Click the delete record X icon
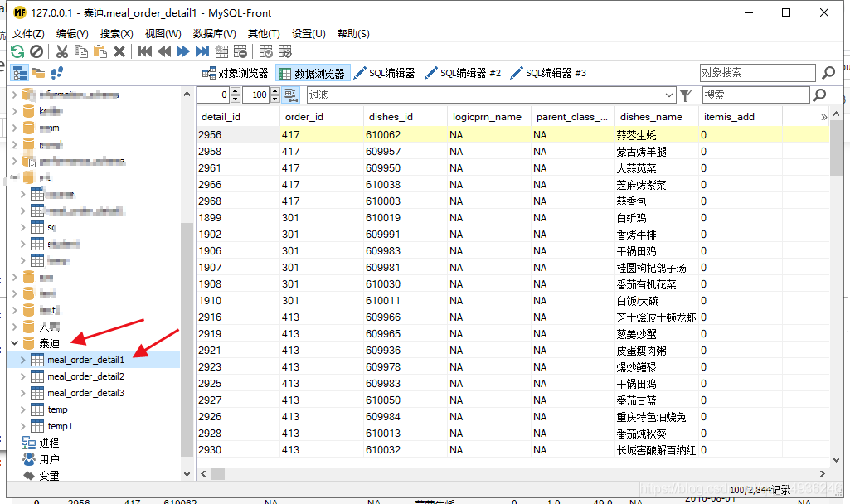850x504 pixels. 120,51
